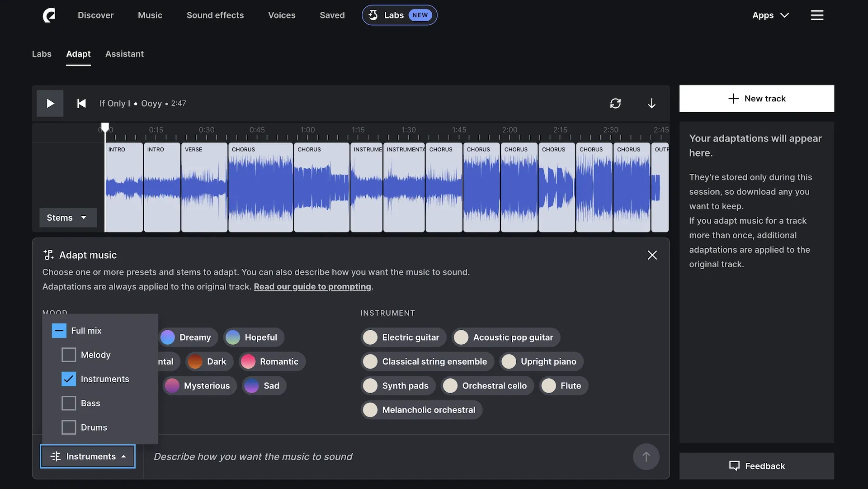The height and width of the screenshot is (489, 868).
Task: Switch to the Assistant tab
Action: click(x=124, y=54)
